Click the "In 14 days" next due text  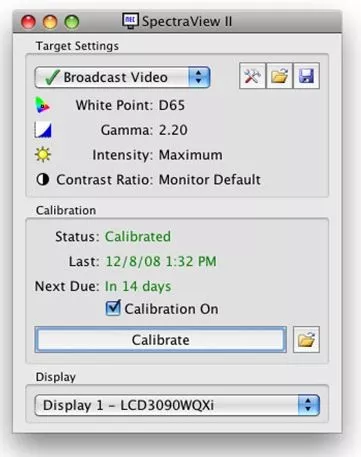138,286
